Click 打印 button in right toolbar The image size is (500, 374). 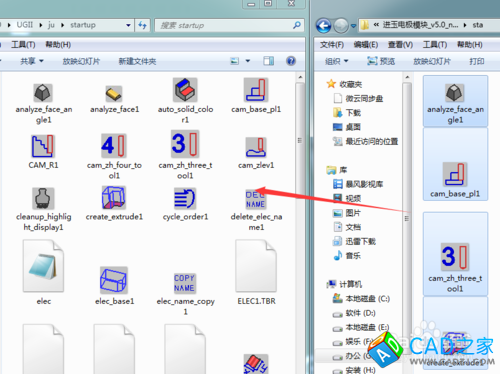(477, 61)
